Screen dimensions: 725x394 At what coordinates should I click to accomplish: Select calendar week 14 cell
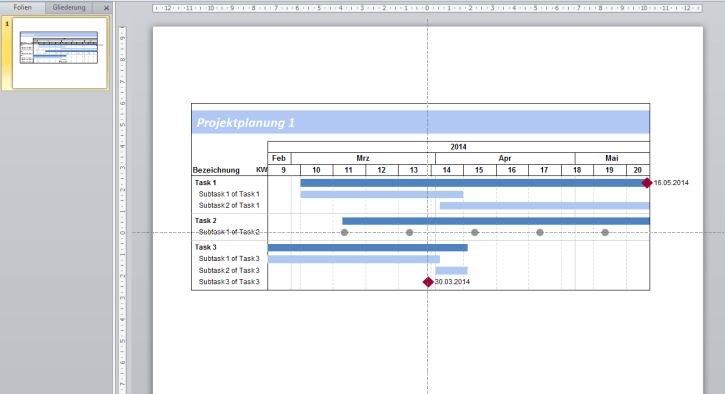tap(448, 170)
